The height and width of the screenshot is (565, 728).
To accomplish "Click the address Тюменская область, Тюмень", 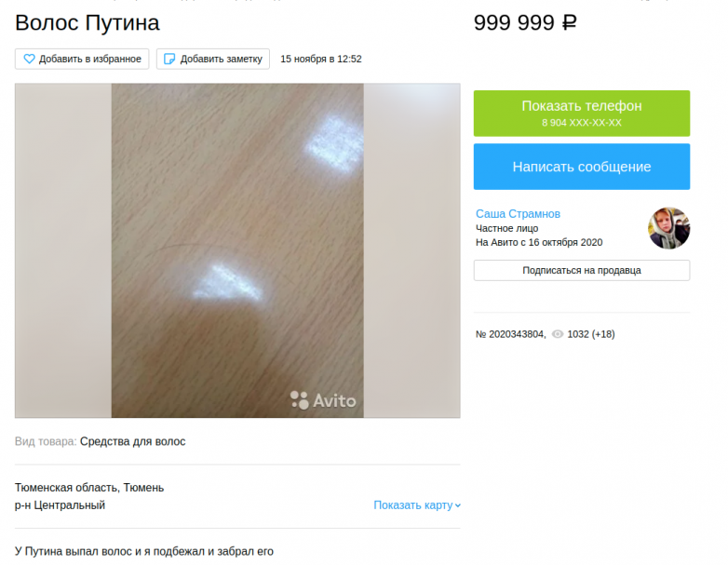I will (89, 488).
